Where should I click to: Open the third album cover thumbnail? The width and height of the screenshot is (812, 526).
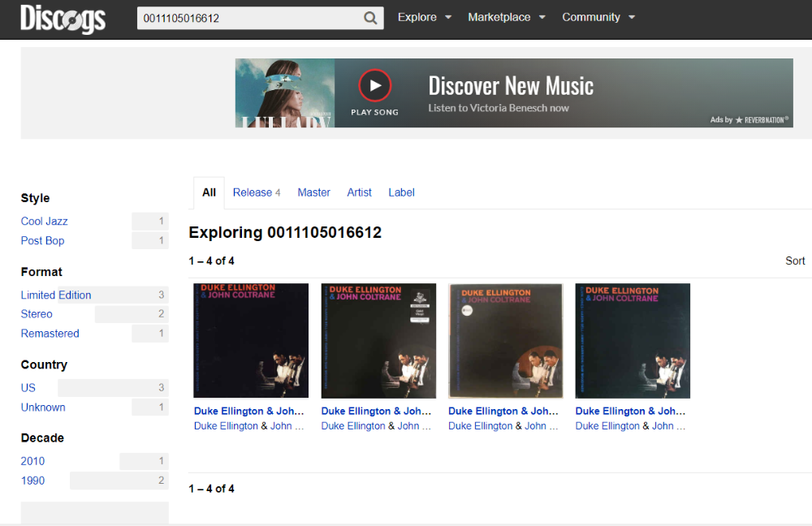point(505,341)
